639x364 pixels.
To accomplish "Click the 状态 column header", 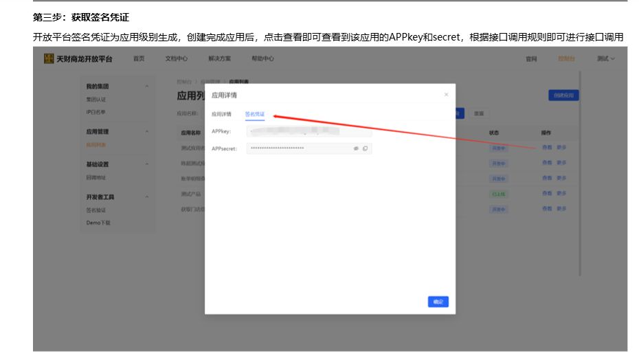I will tap(494, 133).
